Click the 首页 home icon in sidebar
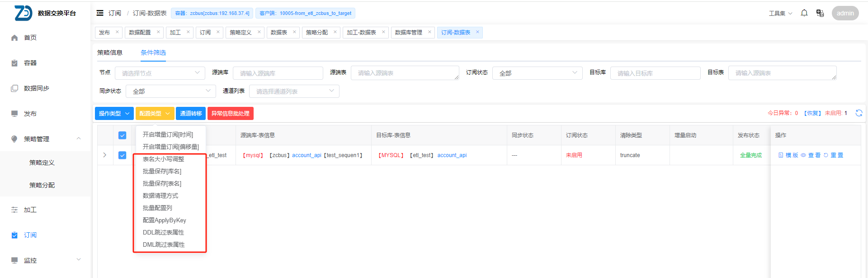The height and width of the screenshot is (278, 868). click(14, 38)
